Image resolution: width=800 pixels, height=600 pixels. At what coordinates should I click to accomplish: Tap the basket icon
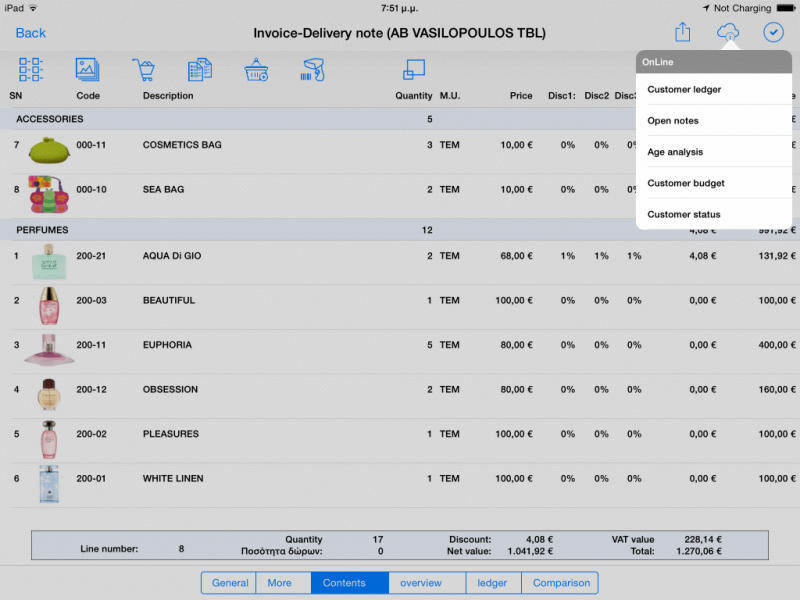256,69
